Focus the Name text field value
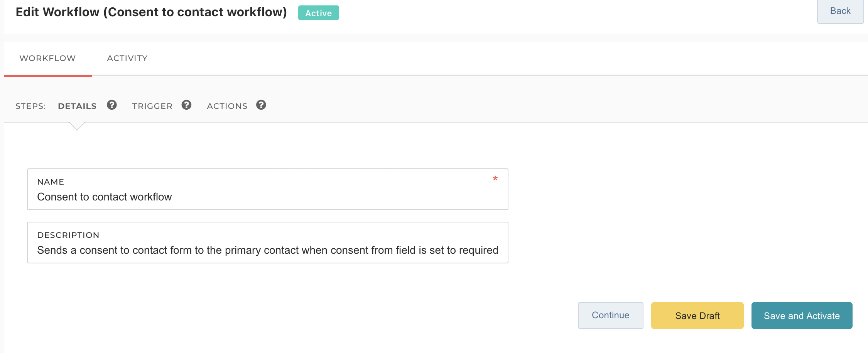This screenshot has width=868, height=353. tap(104, 197)
